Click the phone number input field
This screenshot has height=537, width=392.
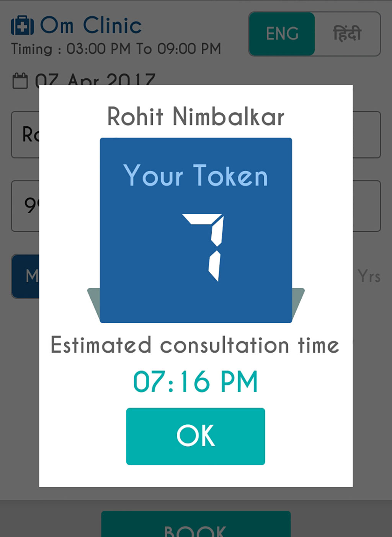pyautogui.click(x=25, y=206)
